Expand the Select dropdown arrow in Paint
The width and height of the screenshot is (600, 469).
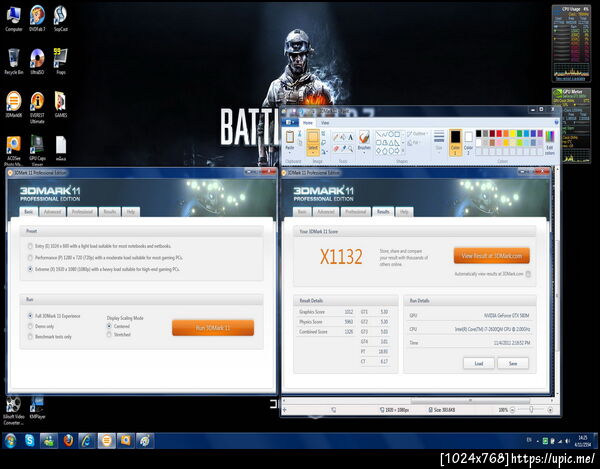(313, 153)
